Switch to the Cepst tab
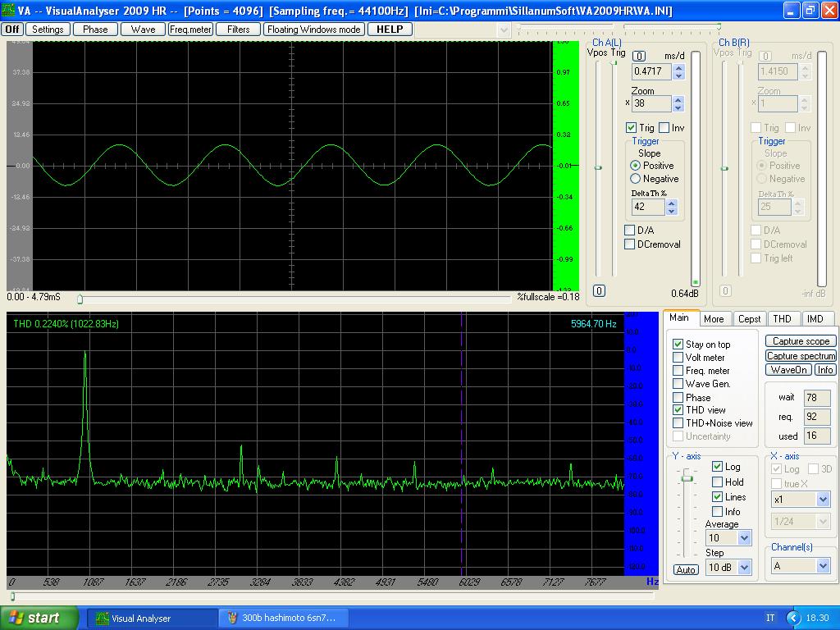This screenshot has width=840, height=630. [x=749, y=319]
